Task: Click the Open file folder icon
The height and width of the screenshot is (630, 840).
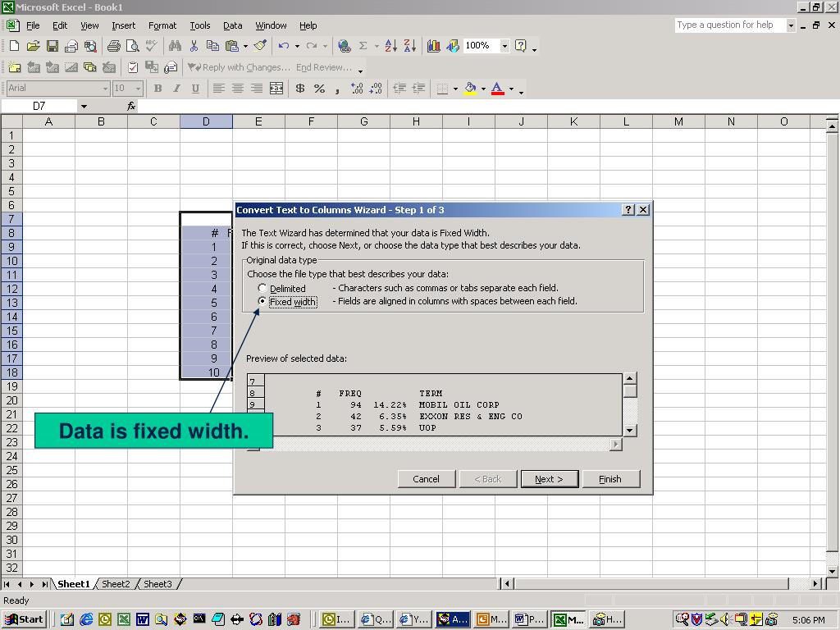Action: pos(33,46)
